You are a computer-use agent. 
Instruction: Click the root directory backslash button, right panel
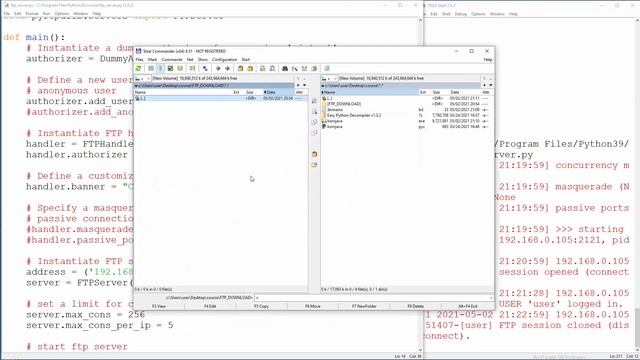pos(484,78)
